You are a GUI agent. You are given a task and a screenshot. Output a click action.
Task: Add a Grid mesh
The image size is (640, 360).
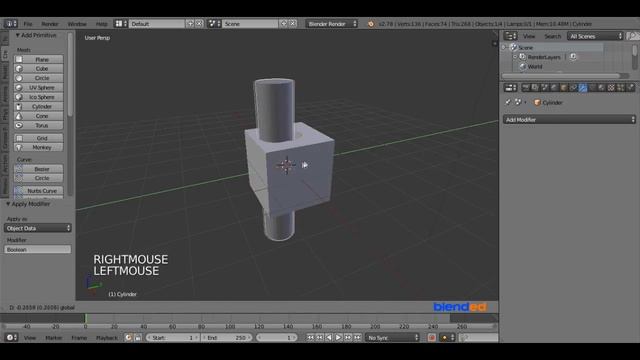pyautogui.click(x=38, y=138)
